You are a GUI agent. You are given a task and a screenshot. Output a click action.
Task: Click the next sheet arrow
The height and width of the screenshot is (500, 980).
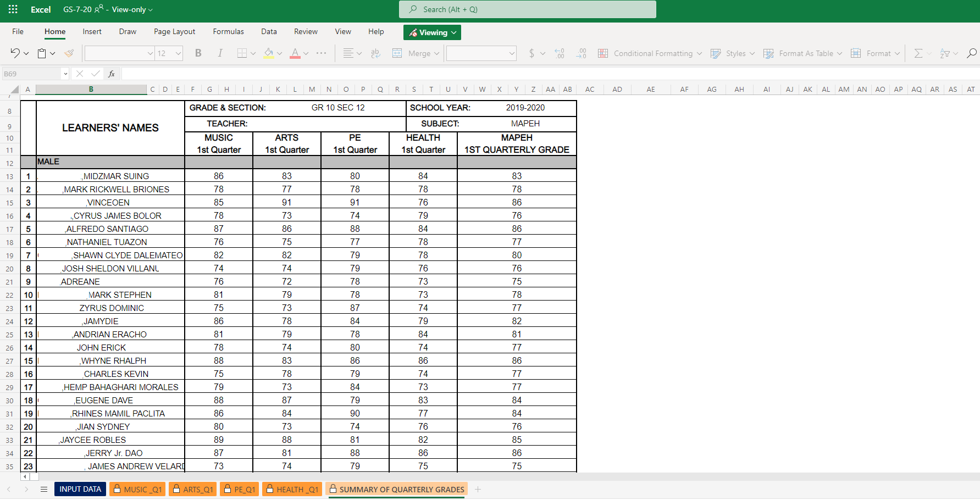(x=26, y=489)
